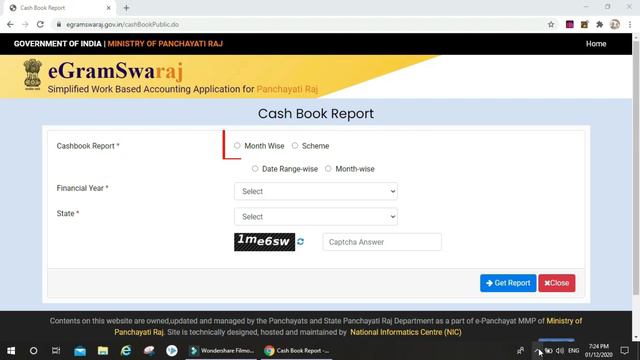Click the ENG language indicator

(573, 351)
